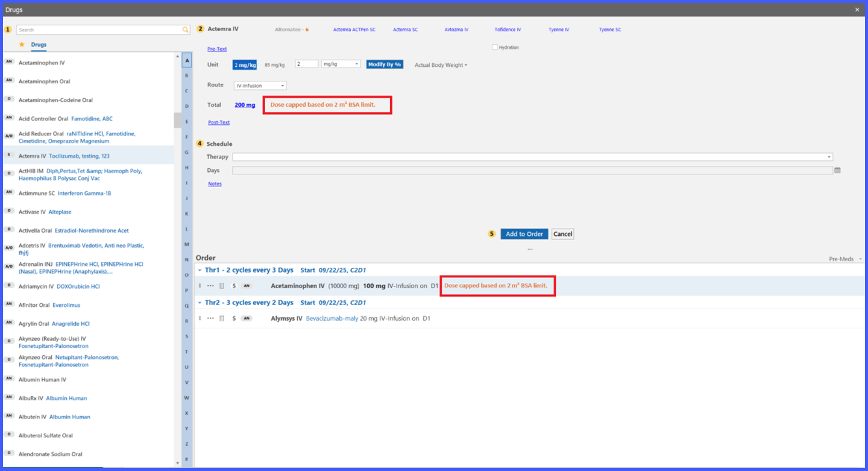Open the Route IV-Infusion dropdown

260,86
